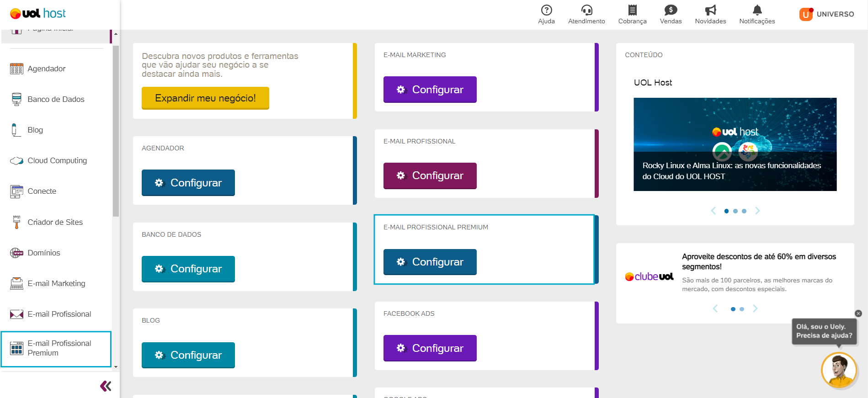Click Expandir meu negócio! button
The width and height of the screenshot is (868, 398).
click(205, 98)
